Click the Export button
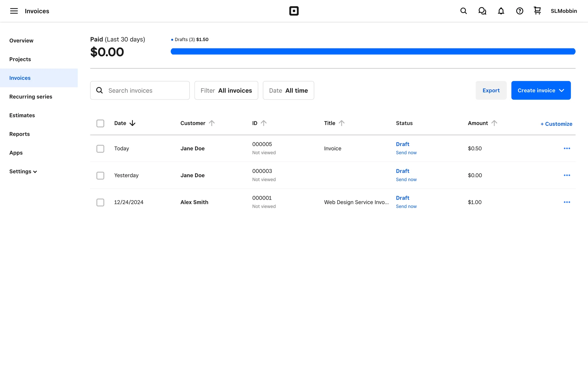 [491, 90]
